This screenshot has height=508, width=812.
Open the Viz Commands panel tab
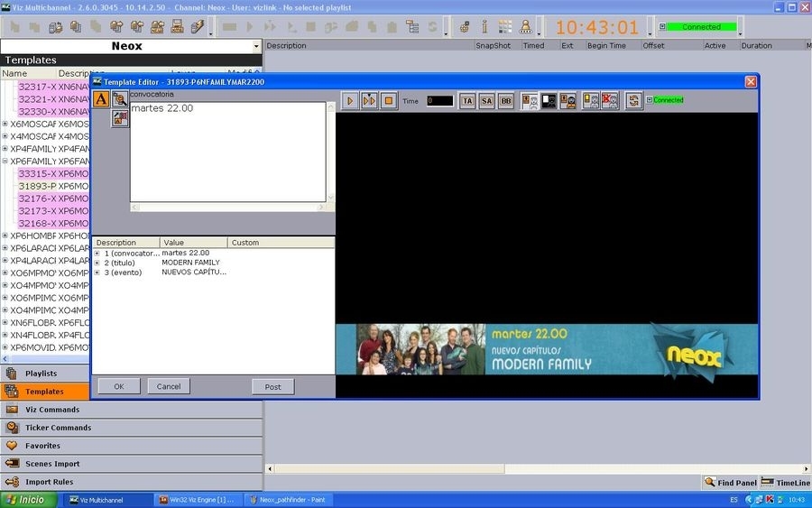tap(132, 410)
